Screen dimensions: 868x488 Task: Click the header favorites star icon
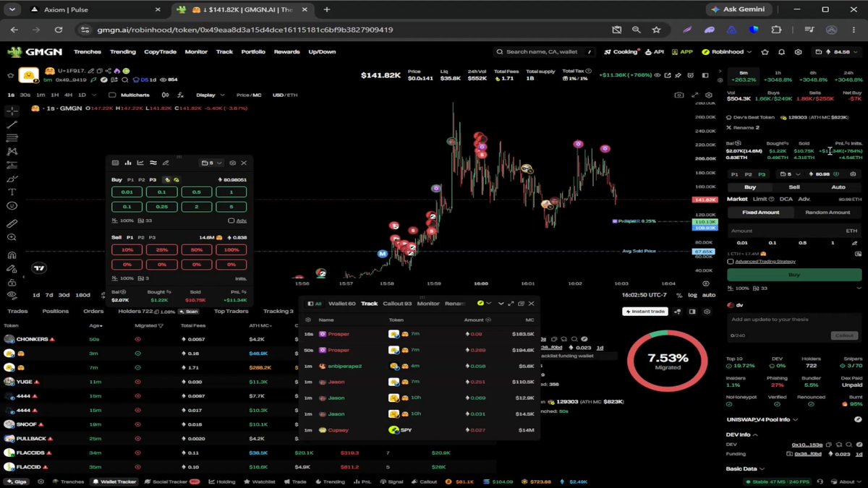coord(766,52)
